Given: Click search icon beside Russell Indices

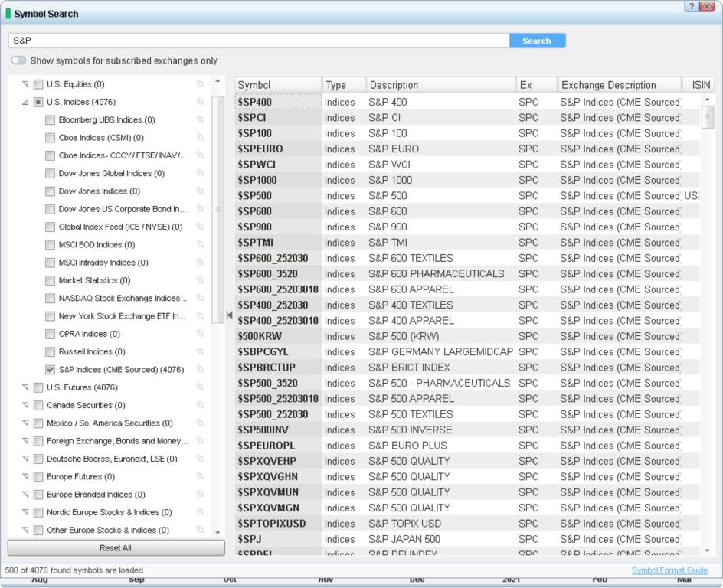Looking at the screenshot, I should tap(200, 351).
